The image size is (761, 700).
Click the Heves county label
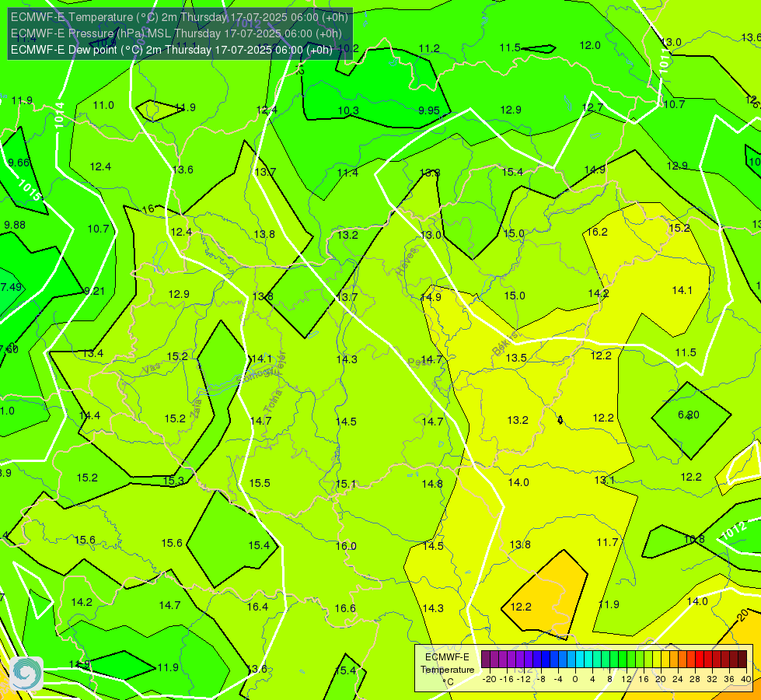[x=407, y=262]
